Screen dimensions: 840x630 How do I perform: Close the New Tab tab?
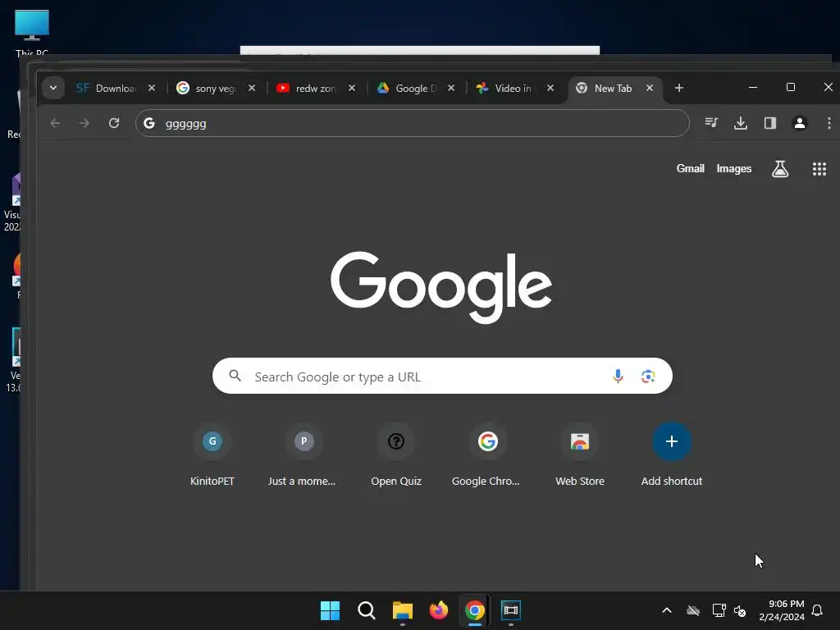coord(650,88)
